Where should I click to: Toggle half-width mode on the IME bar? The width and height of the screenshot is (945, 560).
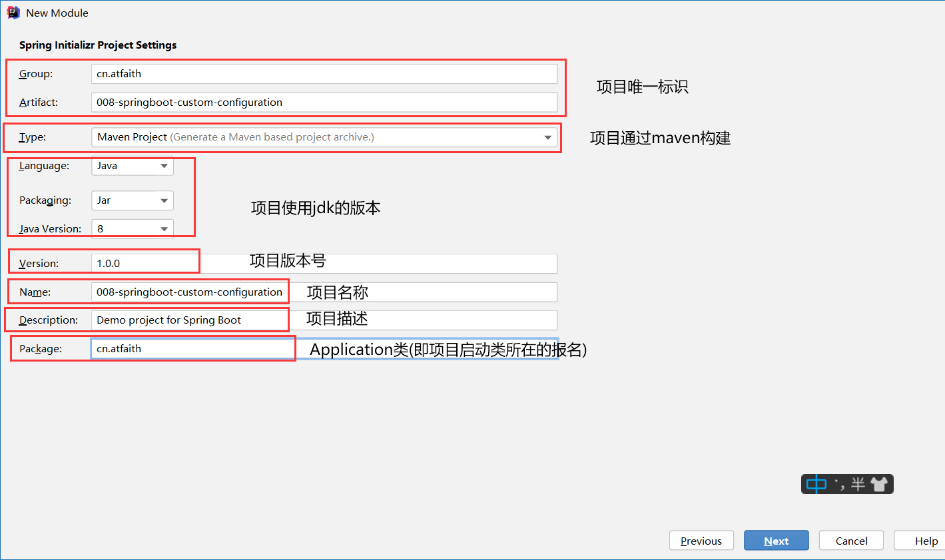pyautogui.click(x=858, y=484)
